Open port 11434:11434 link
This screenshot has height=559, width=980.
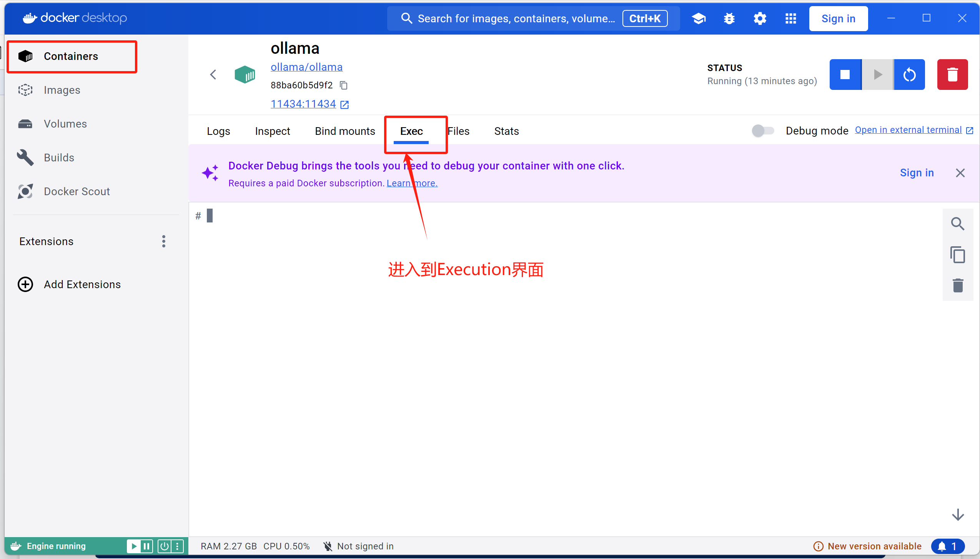pyautogui.click(x=303, y=104)
